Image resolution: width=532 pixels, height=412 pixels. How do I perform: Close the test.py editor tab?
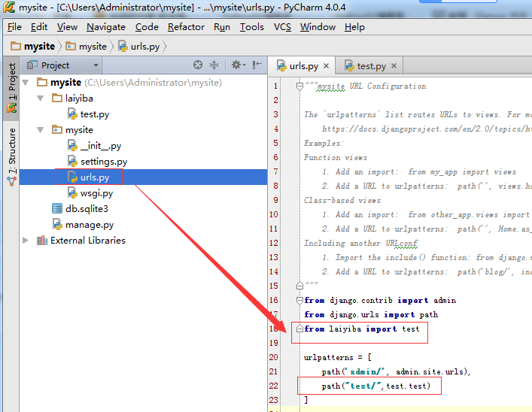394,66
